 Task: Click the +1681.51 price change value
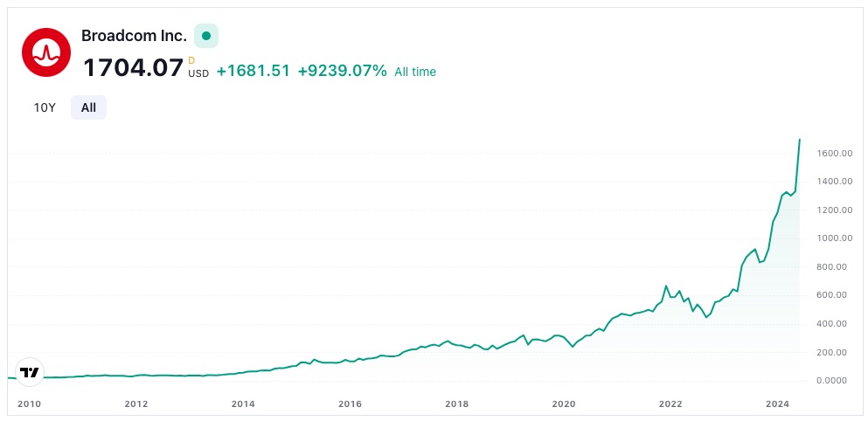pos(253,71)
